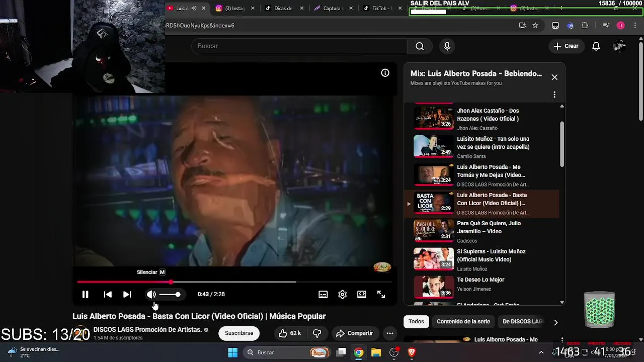The image size is (644, 362).
Task: Switch to the first Instagram browser tab
Action: point(234,8)
